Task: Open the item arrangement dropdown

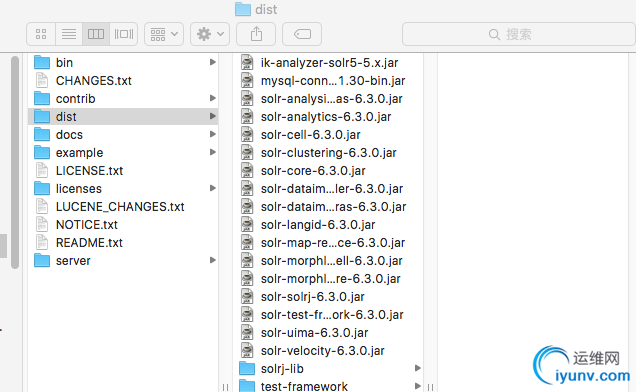Action: tap(164, 34)
